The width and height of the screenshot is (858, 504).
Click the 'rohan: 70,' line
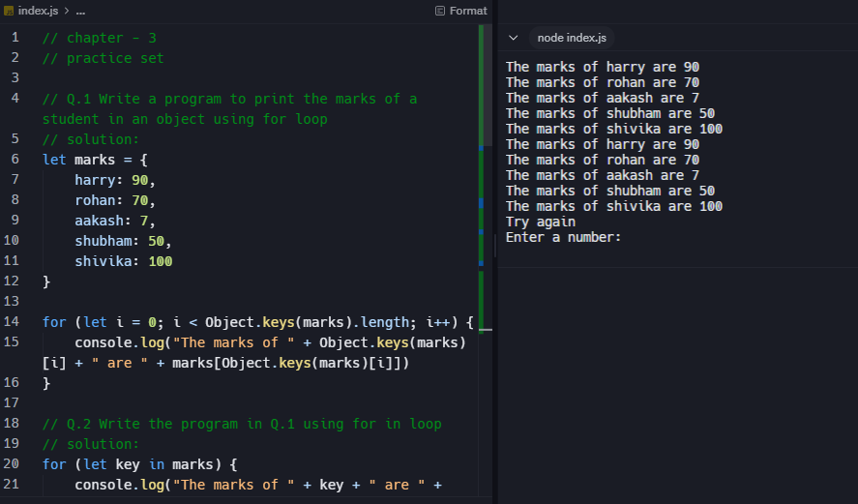click(115, 200)
